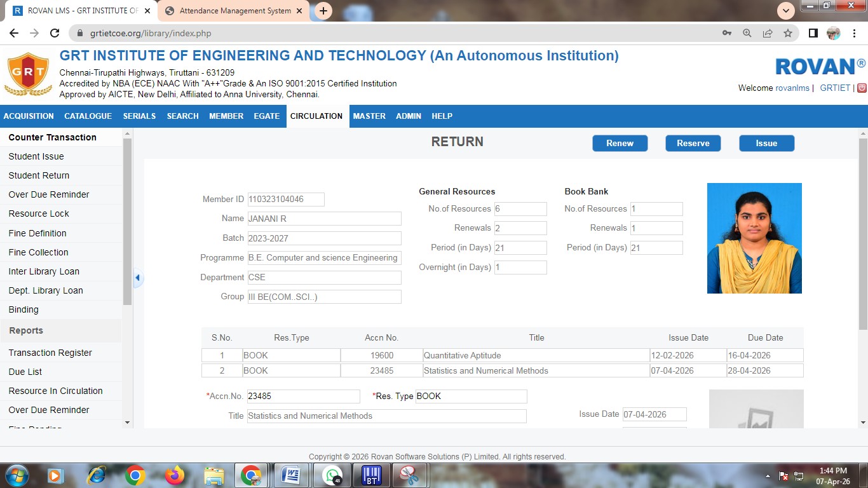
Task: Open the MASTER menu
Action: [x=369, y=116]
